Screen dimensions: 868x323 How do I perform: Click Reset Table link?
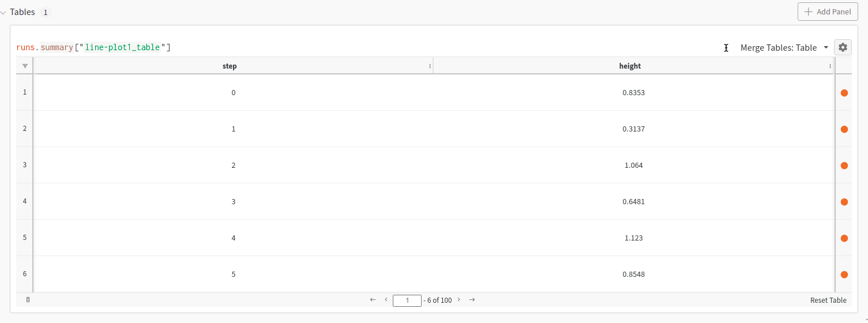828,300
